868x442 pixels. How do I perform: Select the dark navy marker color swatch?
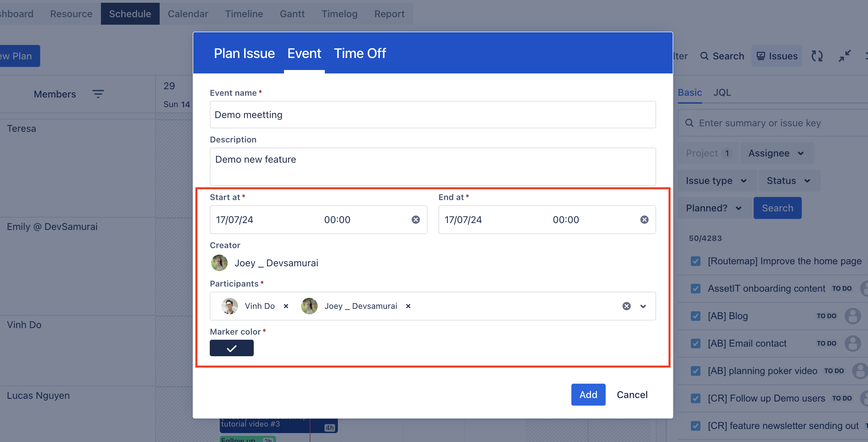tap(231, 348)
